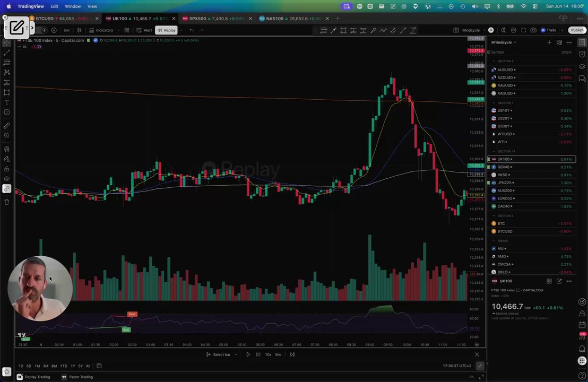This screenshot has width=588, height=382.
Task: Create an Alert from toolbar
Action: click(144, 30)
